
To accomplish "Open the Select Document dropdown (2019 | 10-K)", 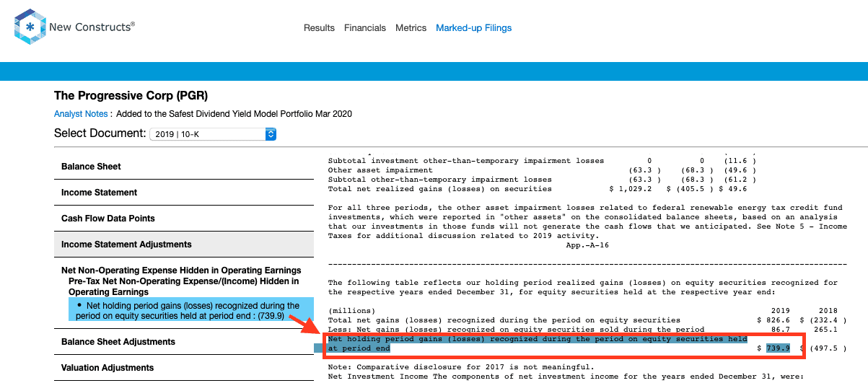I will click(x=213, y=134).
